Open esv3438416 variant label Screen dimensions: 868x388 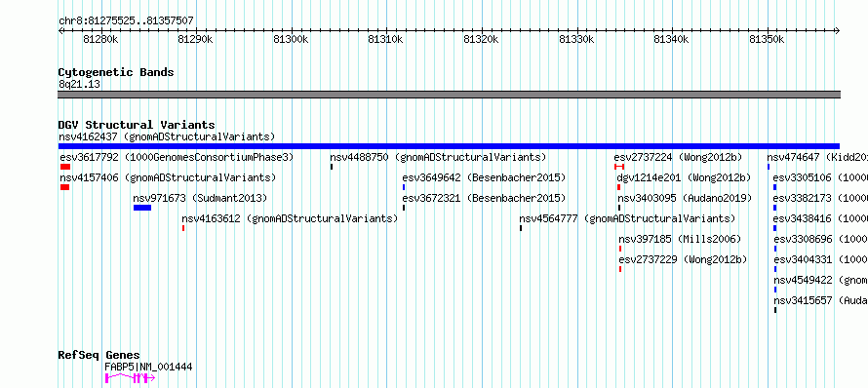click(820, 218)
